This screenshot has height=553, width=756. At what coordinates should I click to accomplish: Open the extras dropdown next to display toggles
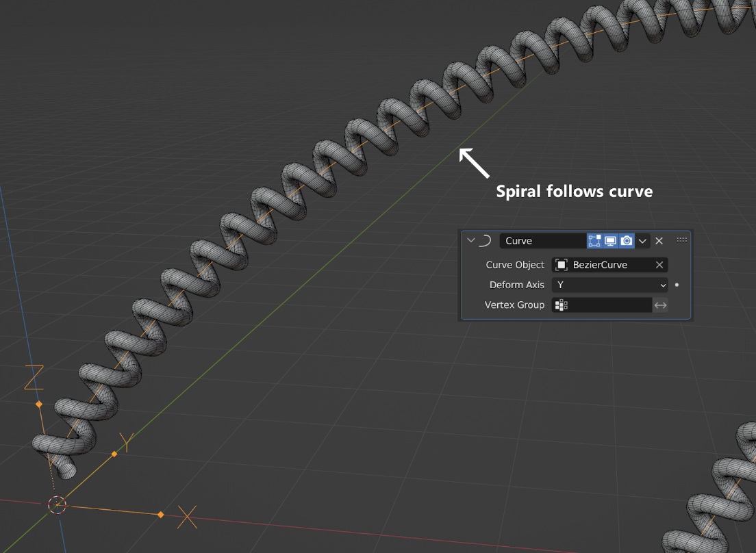643,240
